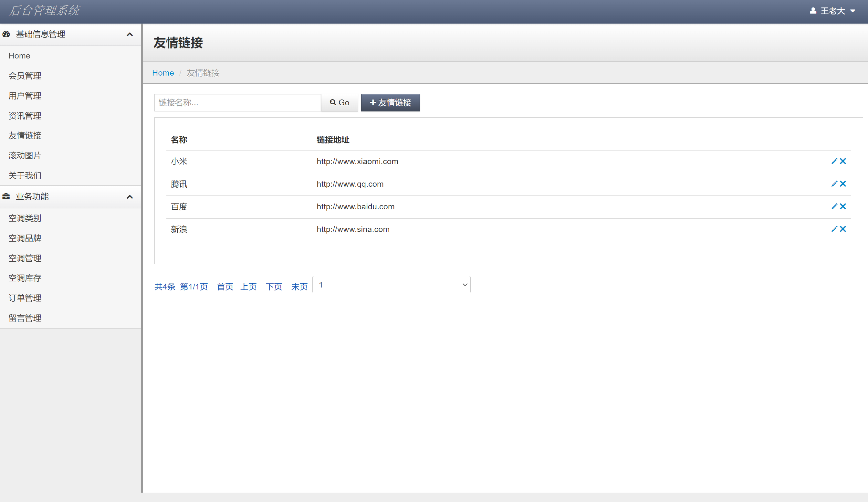Click pencil icon for 腾讯 row
The height and width of the screenshot is (502, 868).
(834, 184)
